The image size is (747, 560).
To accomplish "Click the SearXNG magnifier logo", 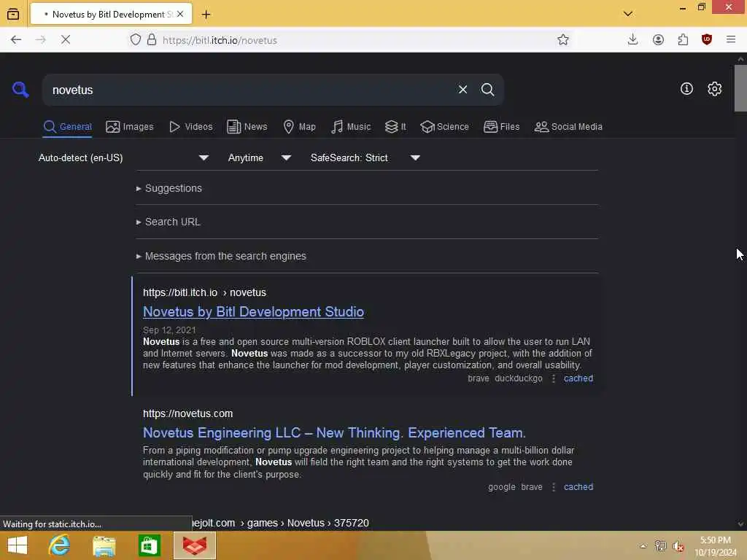I will pos(20,90).
